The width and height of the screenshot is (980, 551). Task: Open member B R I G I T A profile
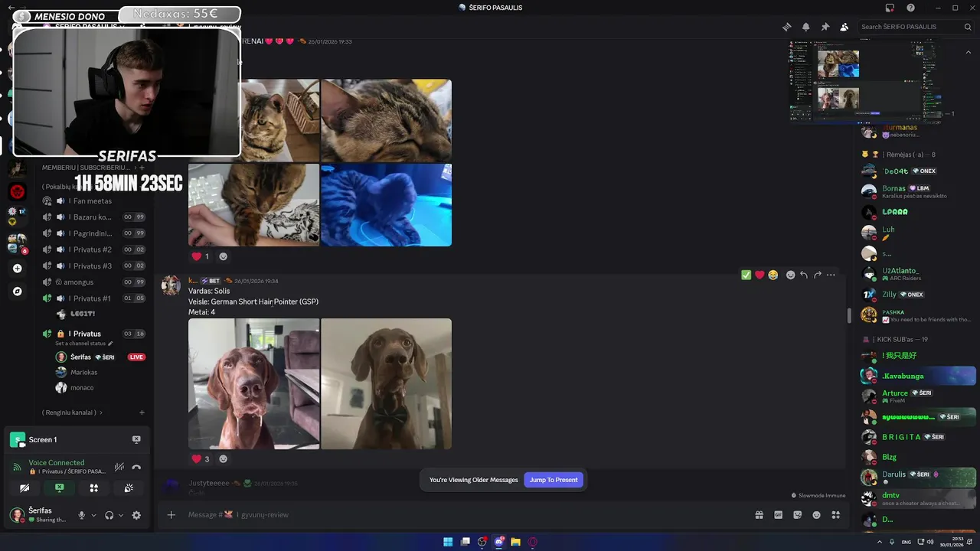(x=917, y=437)
